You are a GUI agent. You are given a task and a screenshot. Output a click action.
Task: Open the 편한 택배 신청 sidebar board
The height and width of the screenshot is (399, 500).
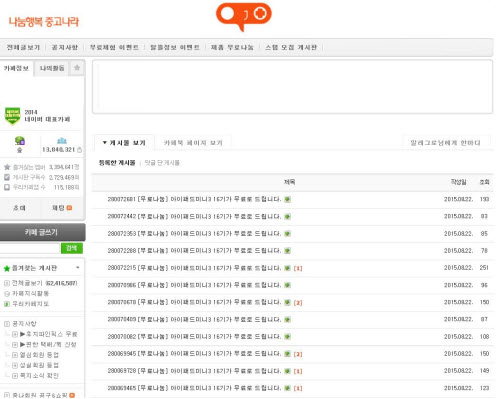pos(48,344)
